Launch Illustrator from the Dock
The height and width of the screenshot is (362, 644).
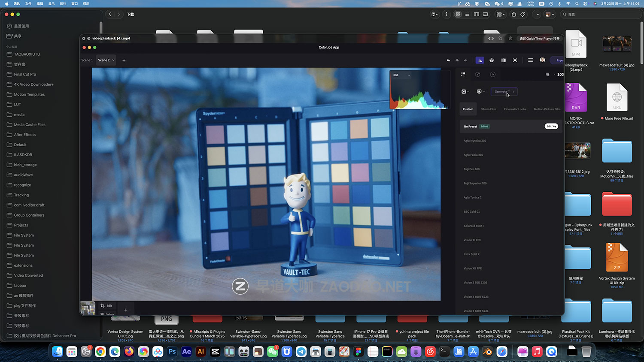click(201, 352)
